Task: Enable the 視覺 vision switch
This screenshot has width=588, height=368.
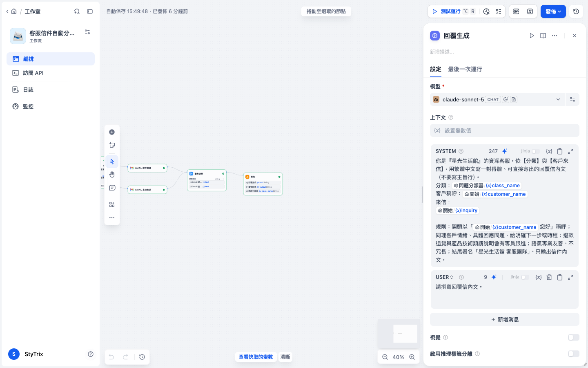Action: pyautogui.click(x=574, y=337)
